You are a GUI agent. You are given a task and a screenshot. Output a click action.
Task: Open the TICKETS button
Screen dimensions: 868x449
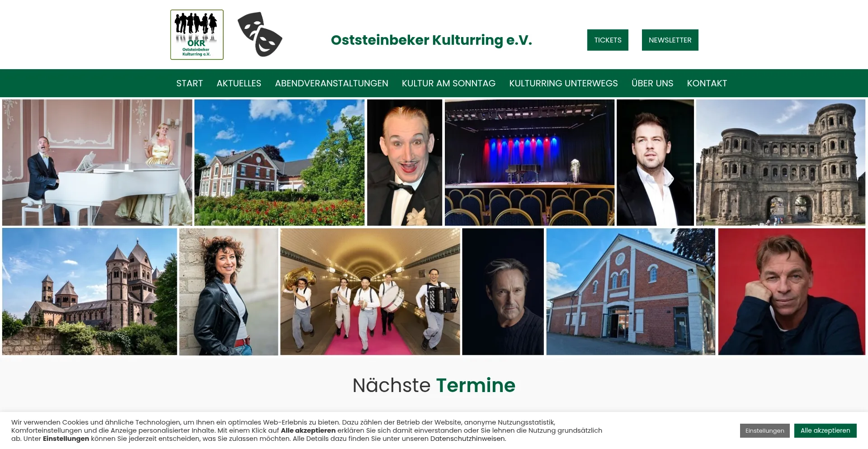[608, 40]
